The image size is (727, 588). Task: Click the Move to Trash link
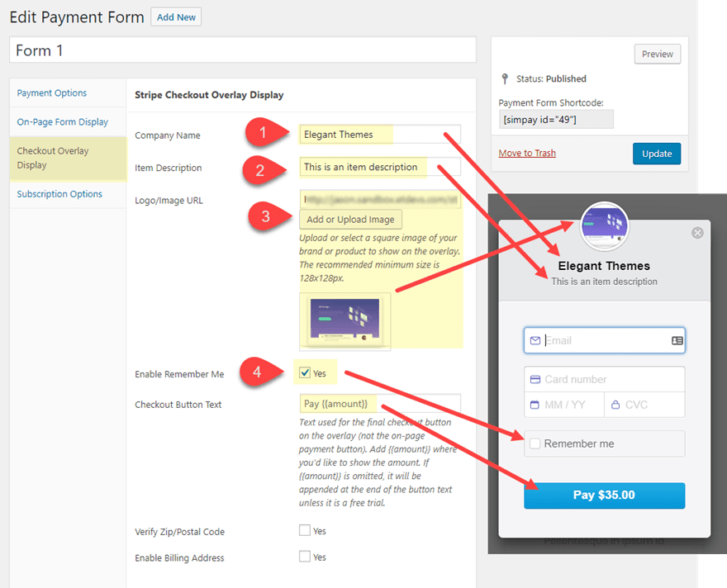click(527, 153)
